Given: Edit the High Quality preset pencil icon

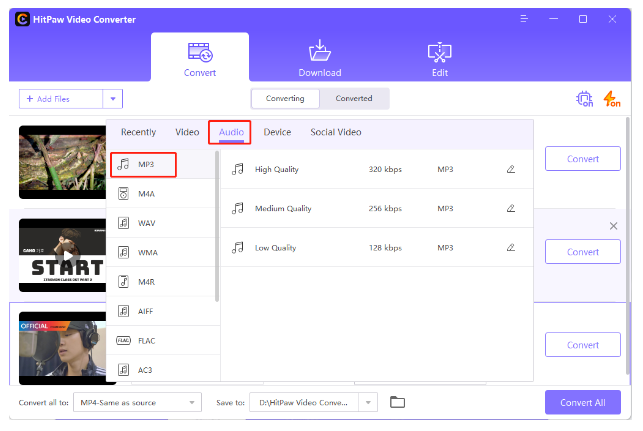Looking at the screenshot, I should 511,169.
